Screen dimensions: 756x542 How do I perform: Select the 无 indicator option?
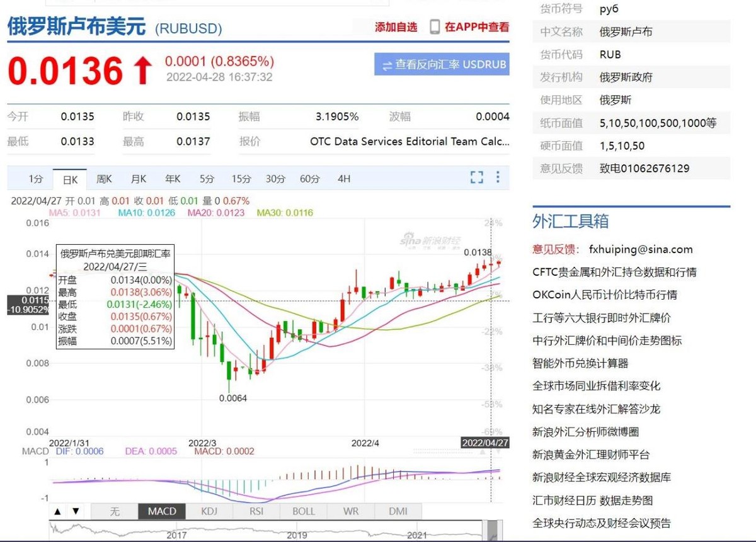[x=114, y=511]
